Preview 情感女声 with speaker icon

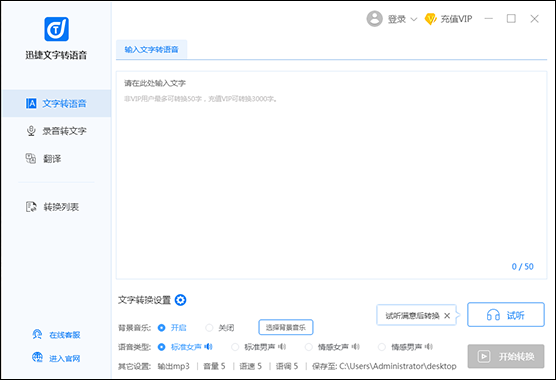355,347
